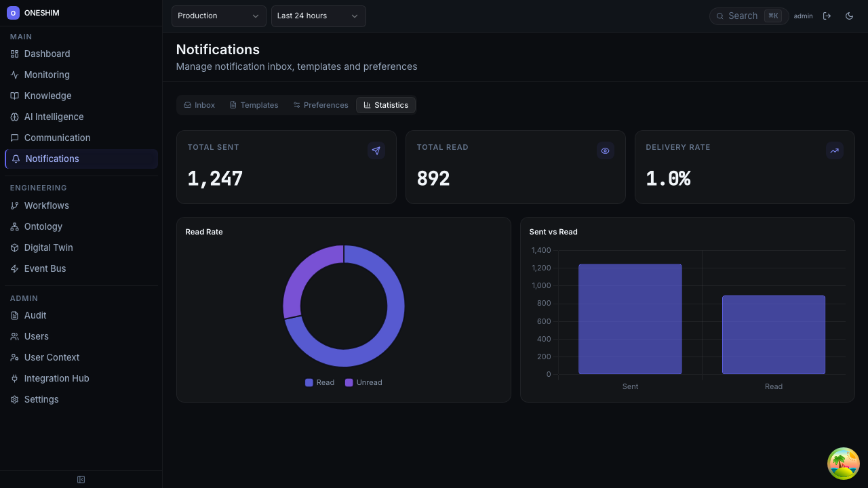Viewport: 868px width, 488px height.
Task: Expand the Production environment dropdown
Action: [218, 16]
